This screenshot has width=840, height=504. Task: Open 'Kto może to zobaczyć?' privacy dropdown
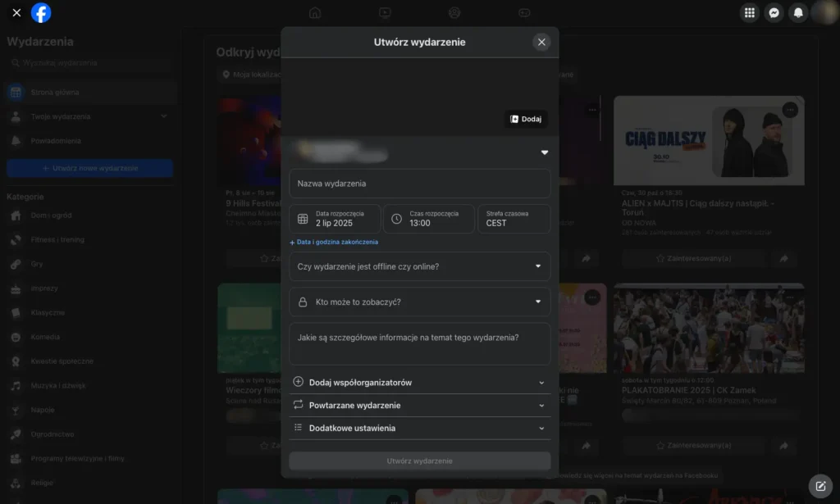pyautogui.click(x=419, y=302)
